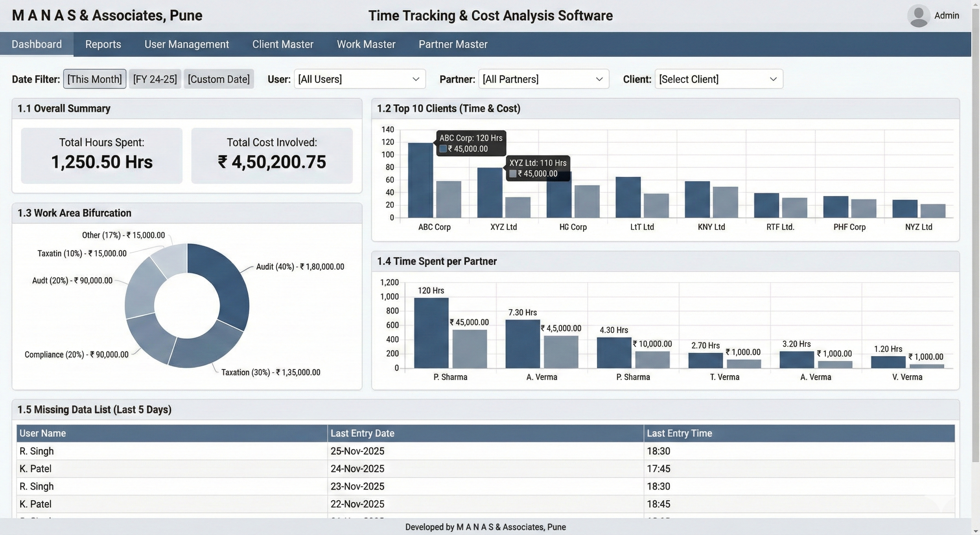Image resolution: width=980 pixels, height=535 pixels.
Task: Toggle the Custom Date filter
Action: [219, 79]
